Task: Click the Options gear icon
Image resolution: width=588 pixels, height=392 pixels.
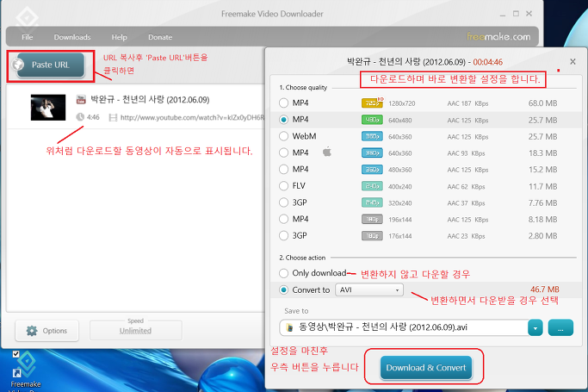Action: point(32,331)
